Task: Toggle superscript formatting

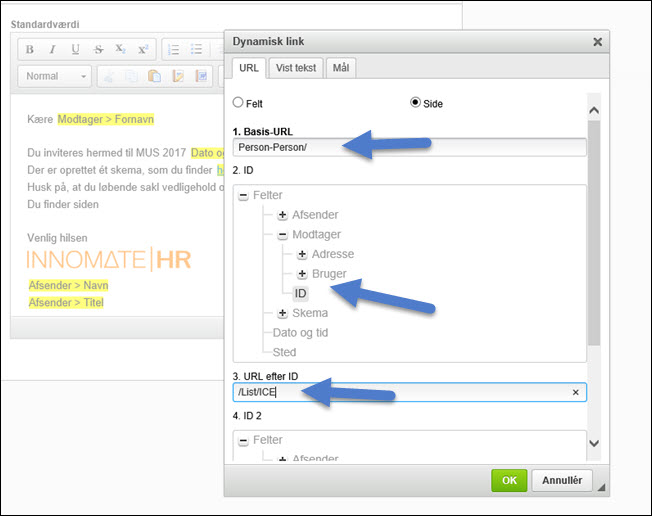Action: click(x=143, y=49)
